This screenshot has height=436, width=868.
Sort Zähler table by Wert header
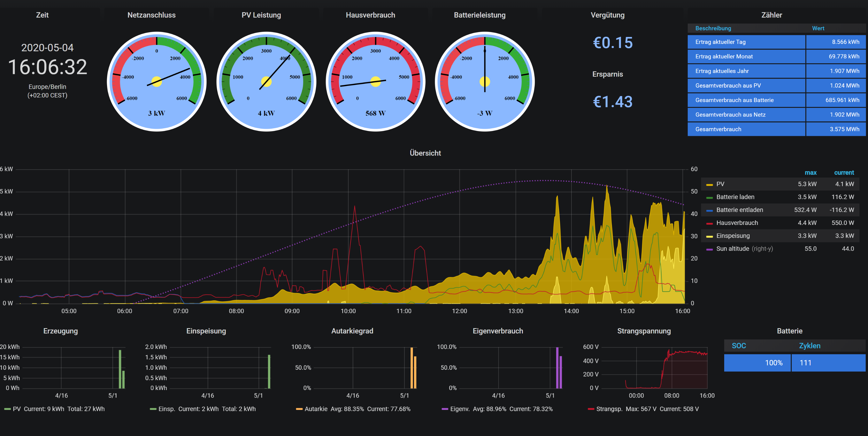(x=818, y=28)
